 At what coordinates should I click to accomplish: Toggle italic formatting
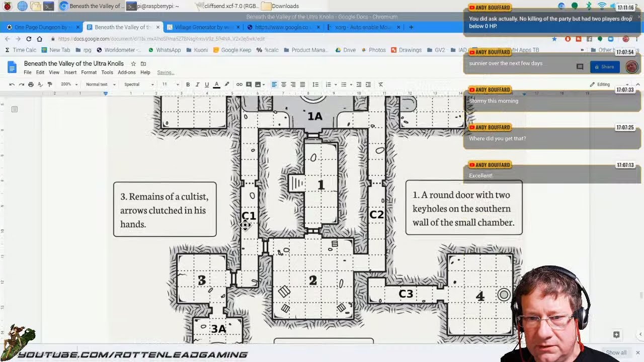(x=197, y=84)
